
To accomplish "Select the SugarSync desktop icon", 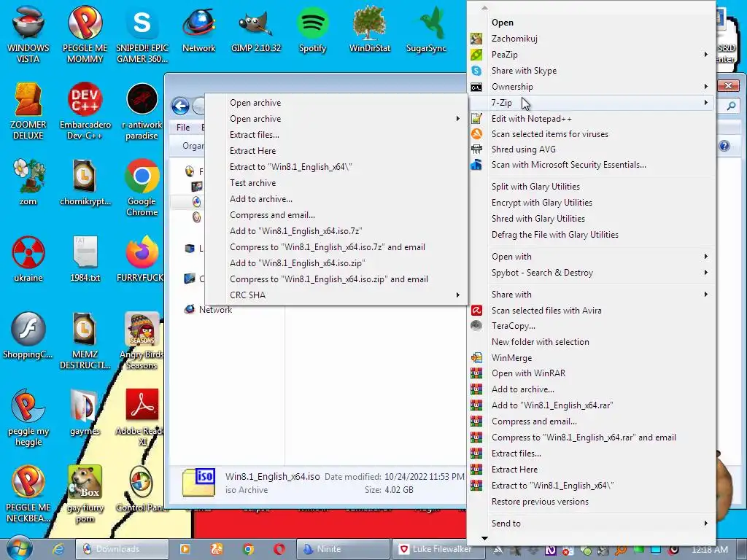I will pos(426,31).
